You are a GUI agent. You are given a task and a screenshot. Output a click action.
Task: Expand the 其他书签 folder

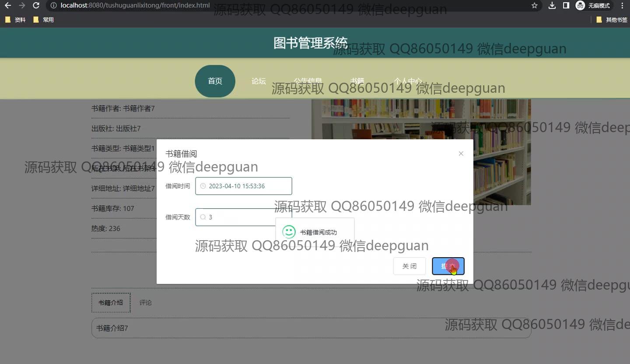612,20
